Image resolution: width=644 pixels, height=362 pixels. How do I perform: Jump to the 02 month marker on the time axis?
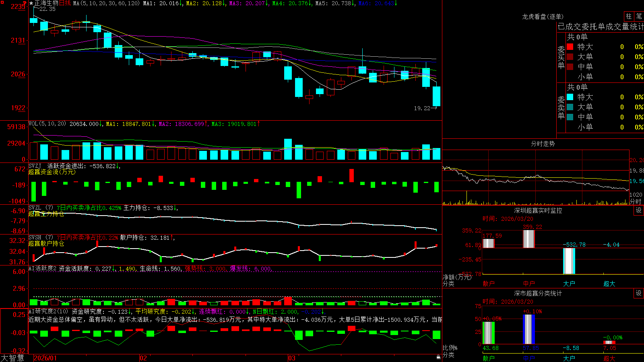pos(143,358)
